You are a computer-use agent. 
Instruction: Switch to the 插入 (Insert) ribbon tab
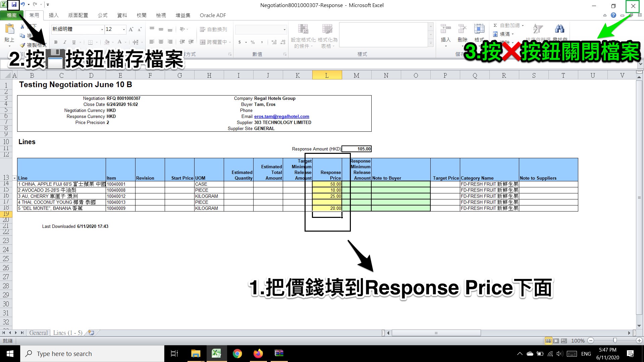coord(54,15)
